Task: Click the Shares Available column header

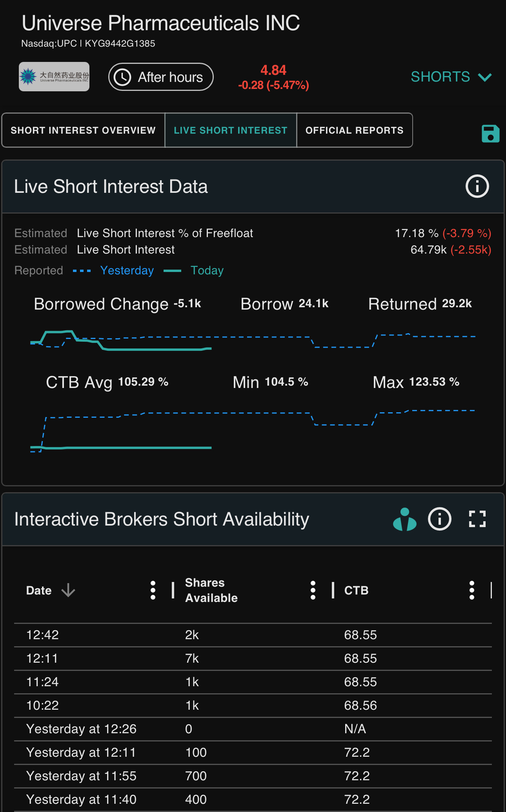Action: point(211,590)
